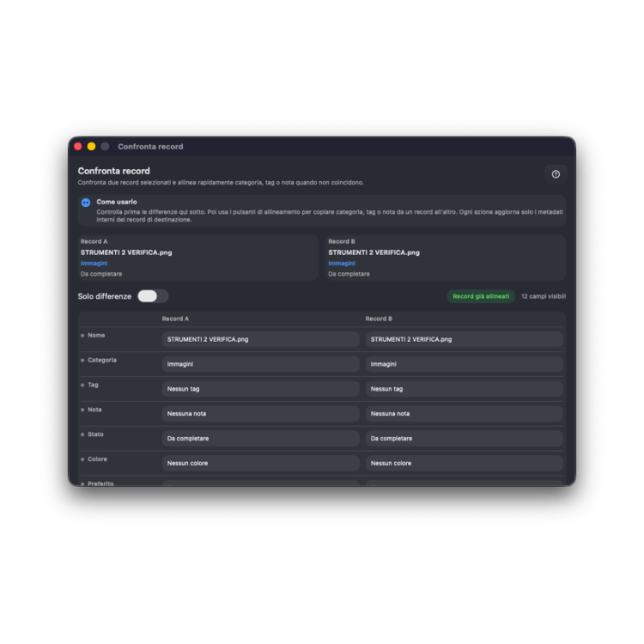Click Record A Categoria field Immagini
The image size is (644, 644).
[x=260, y=364]
